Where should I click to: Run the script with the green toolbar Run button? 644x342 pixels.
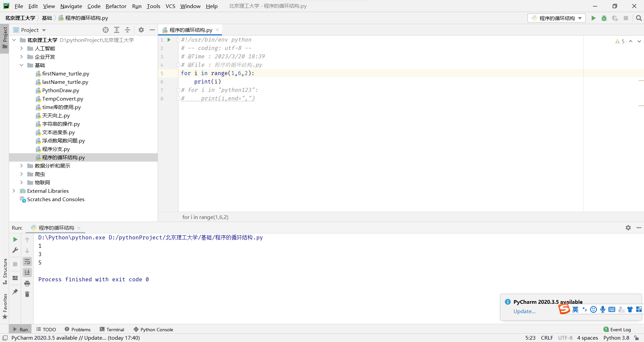593,18
